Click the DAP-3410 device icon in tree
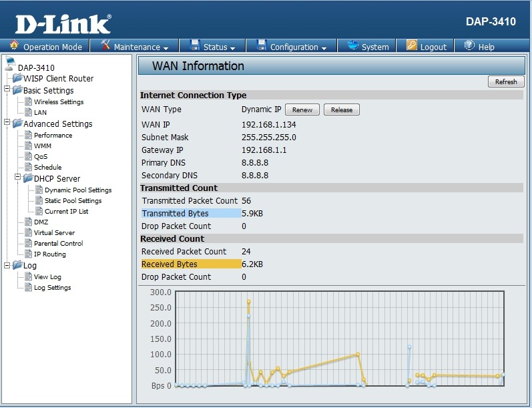Viewport: 532px width, 408px height. [9, 65]
